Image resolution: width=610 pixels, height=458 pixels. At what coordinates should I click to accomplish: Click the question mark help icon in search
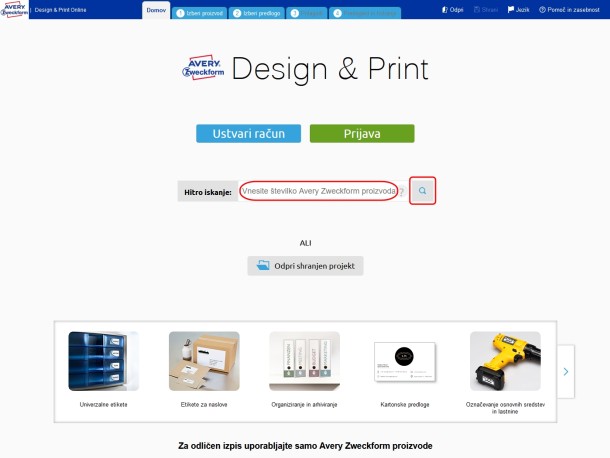[x=402, y=191]
